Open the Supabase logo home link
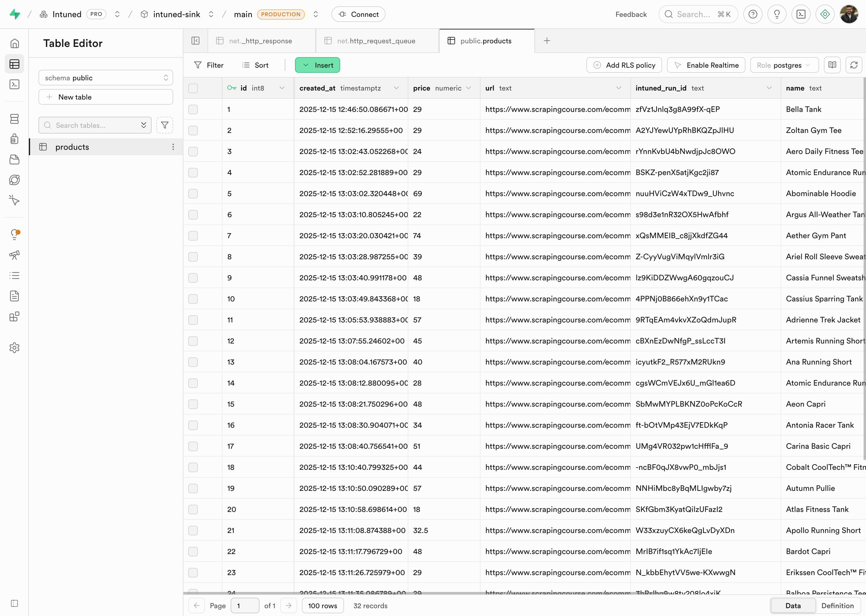Viewport: 866px width, 616px height. (15, 14)
